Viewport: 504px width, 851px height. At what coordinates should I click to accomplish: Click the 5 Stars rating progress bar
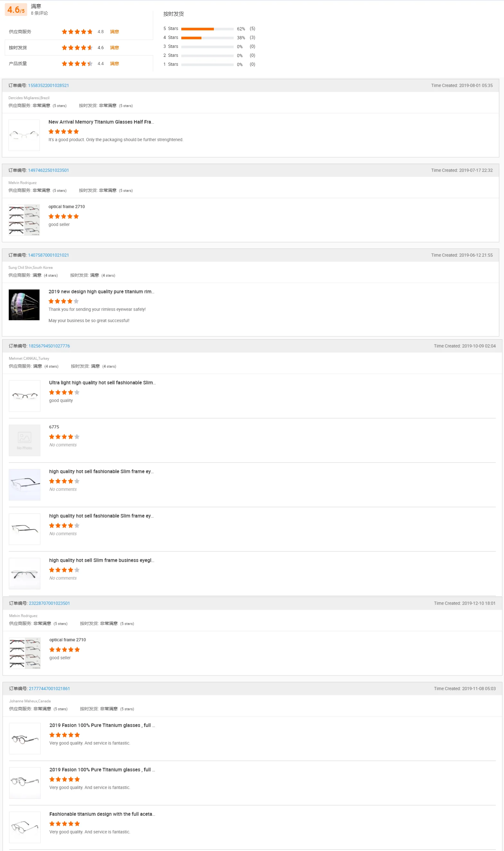pyautogui.click(x=207, y=29)
